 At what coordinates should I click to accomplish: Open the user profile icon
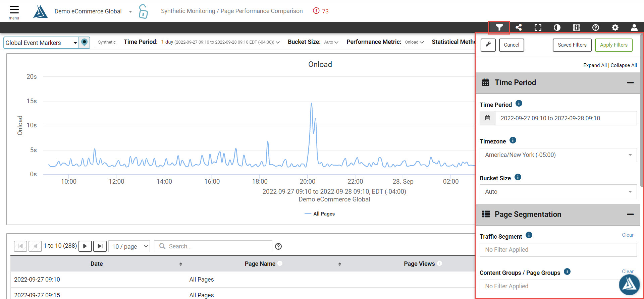click(x=634, y=27)
